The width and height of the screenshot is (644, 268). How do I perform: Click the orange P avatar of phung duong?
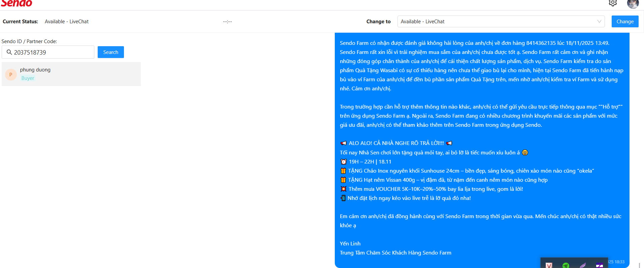click(11, 75)
